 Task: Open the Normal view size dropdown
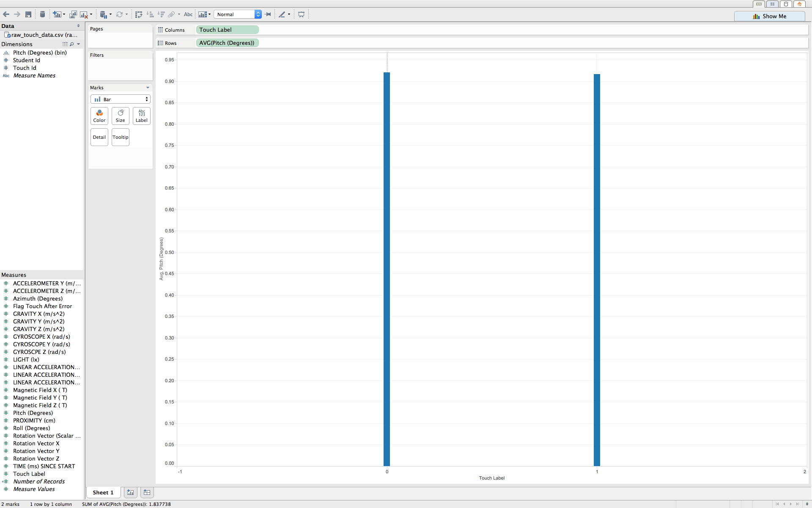[238, 14]
